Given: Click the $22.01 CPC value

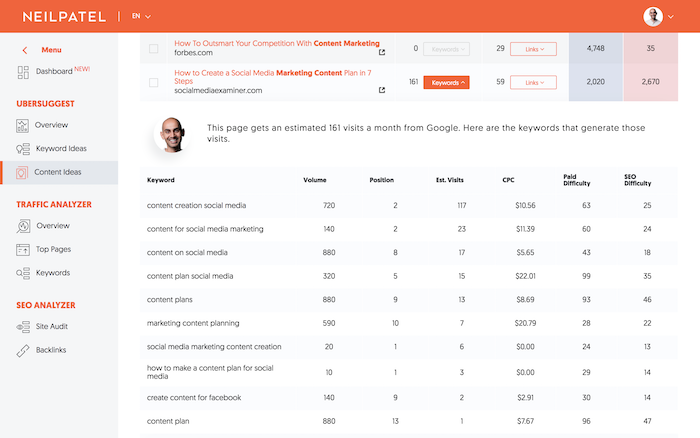Looking at the screenshot, I should click(525, 276).
